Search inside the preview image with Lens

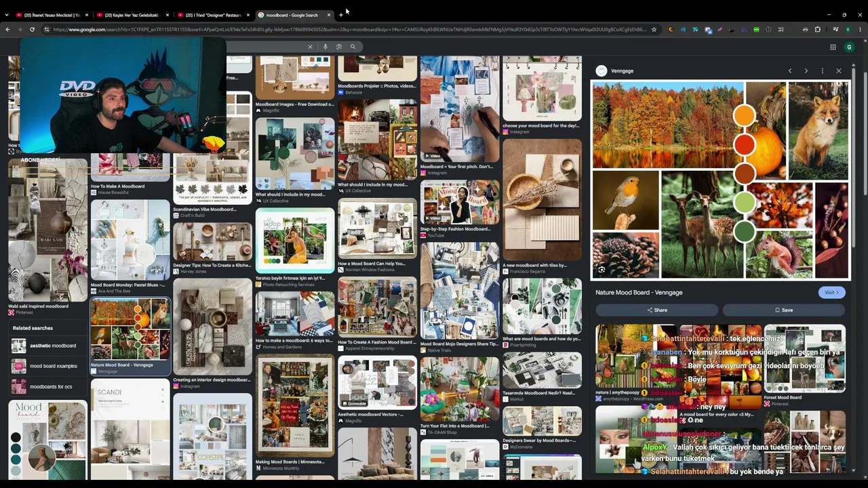601,270
